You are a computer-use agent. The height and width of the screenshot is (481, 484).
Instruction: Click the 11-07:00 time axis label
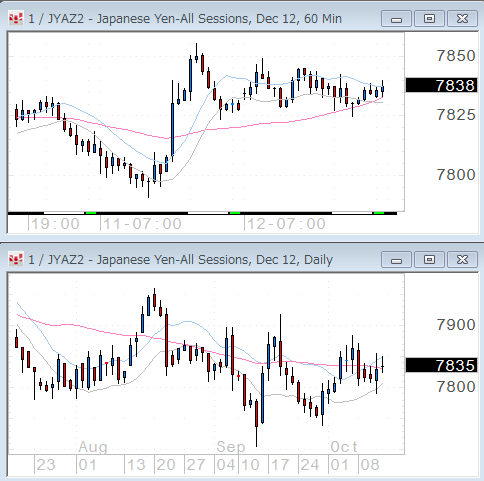[x=142, y=224]
